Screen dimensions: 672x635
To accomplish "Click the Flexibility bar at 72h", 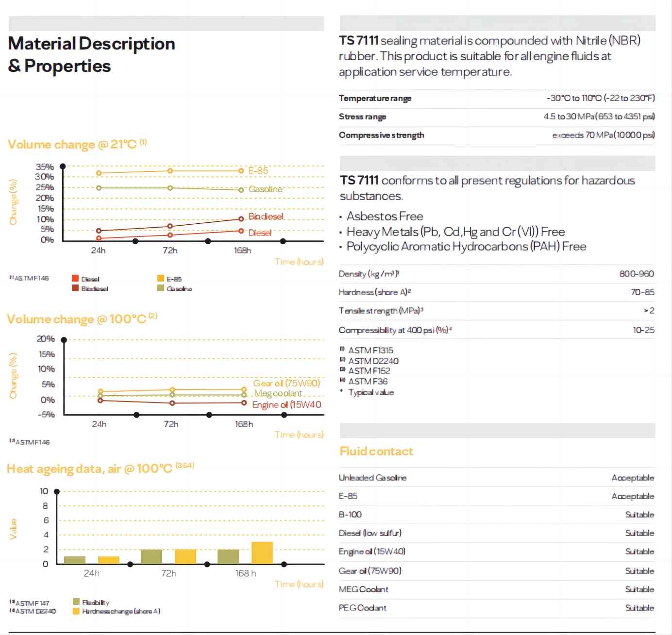I will (x=151, y=556).
